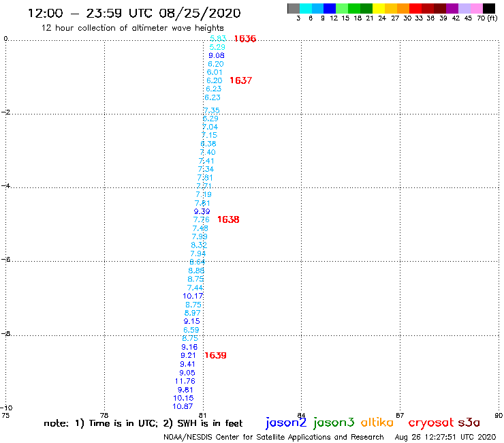Click the purple legend color swatch

452,8
